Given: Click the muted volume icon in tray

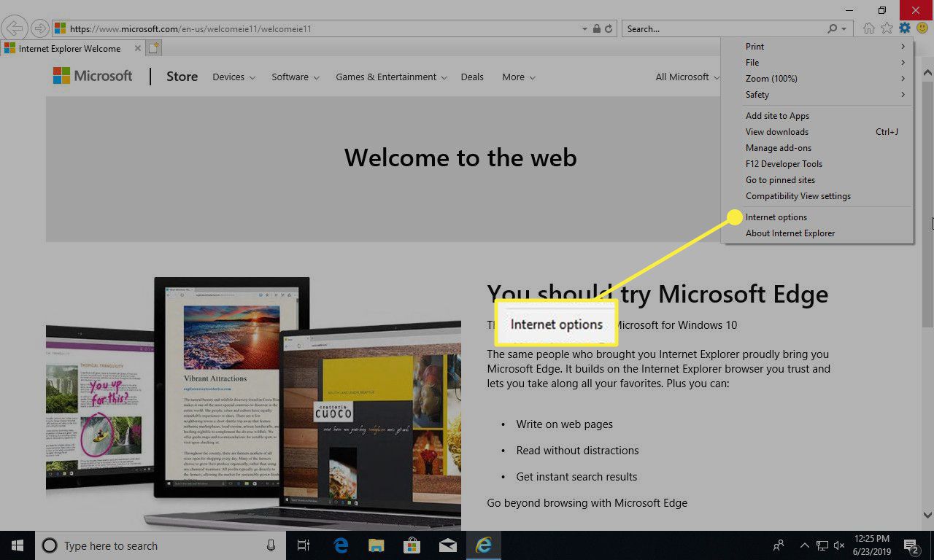Looking at the screenshot, I should (x=839, y=545).
